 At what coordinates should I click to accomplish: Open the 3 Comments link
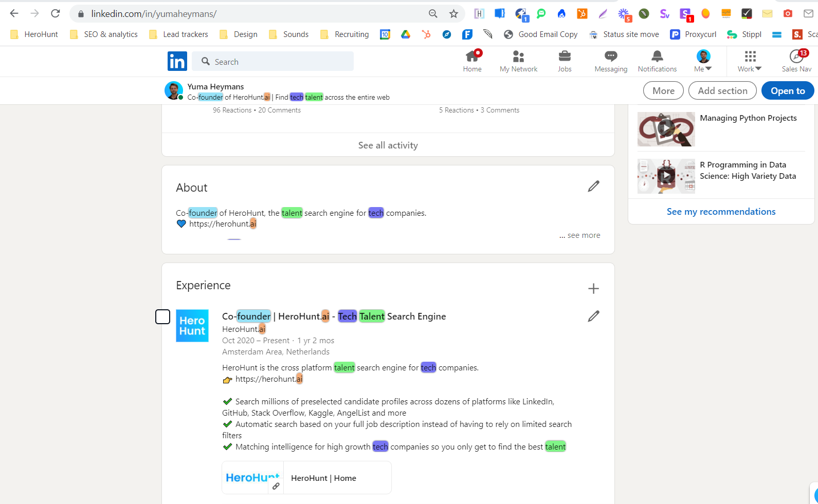[x=500, y=110]
